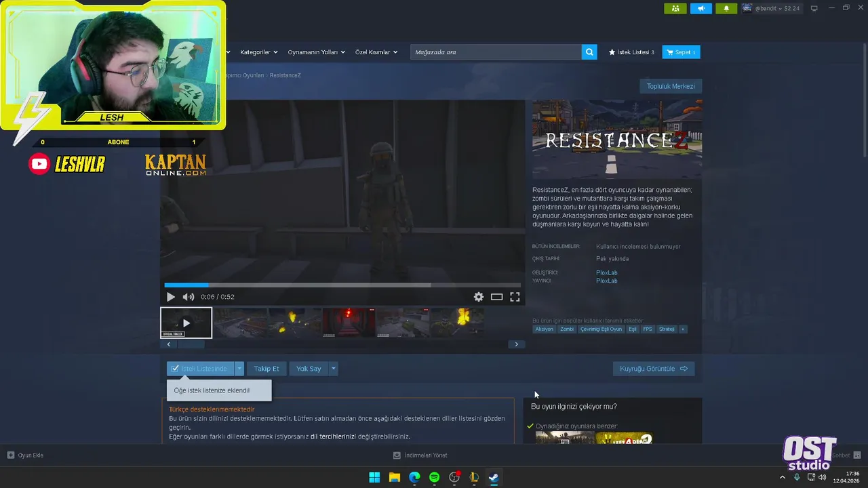This screenshot has height=488, width=868.
Task: Switch trailer to fullscreen view
Action: 515,297
